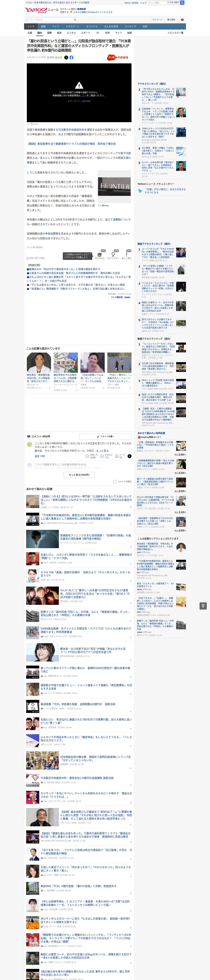Viewport: 210px width, 980px height.
Task: Open 購入履歴
Action: pyautogui.click(x=171, y=20)
